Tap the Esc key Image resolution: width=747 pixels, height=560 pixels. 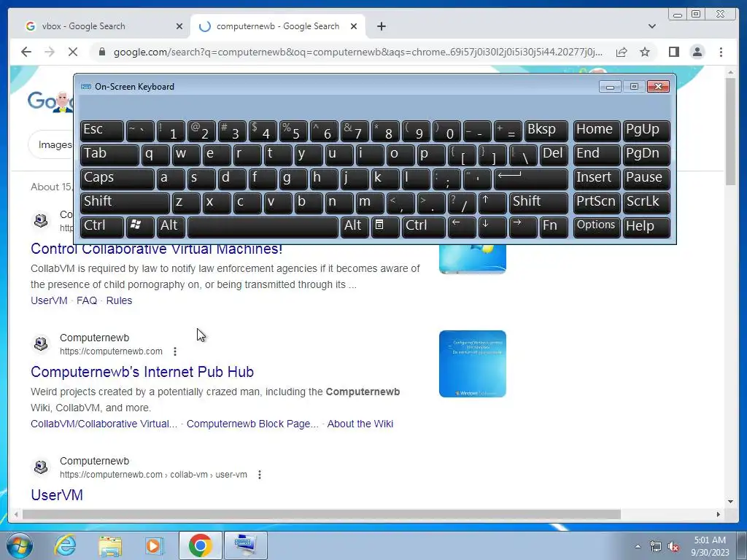[x=102, y=131]
